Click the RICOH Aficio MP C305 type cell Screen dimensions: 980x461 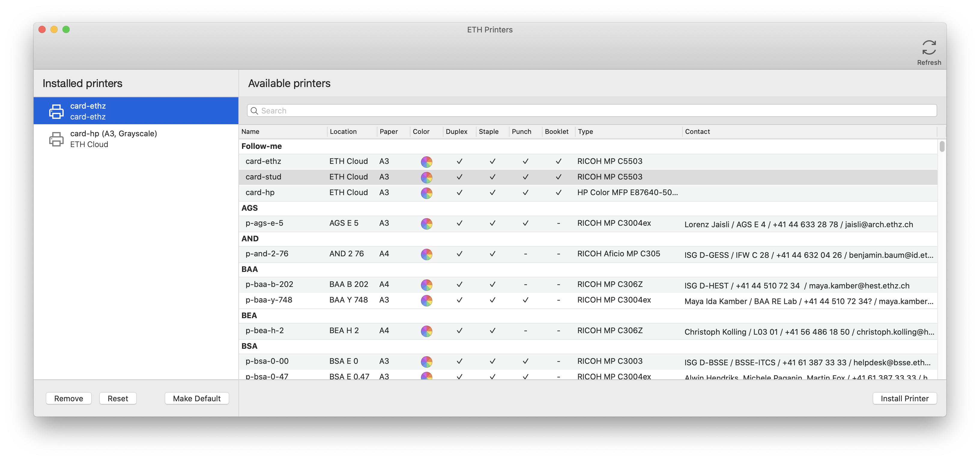619,254
